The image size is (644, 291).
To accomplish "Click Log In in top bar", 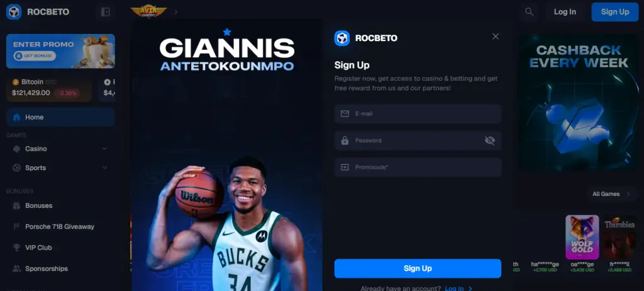I will coord(565,12).
